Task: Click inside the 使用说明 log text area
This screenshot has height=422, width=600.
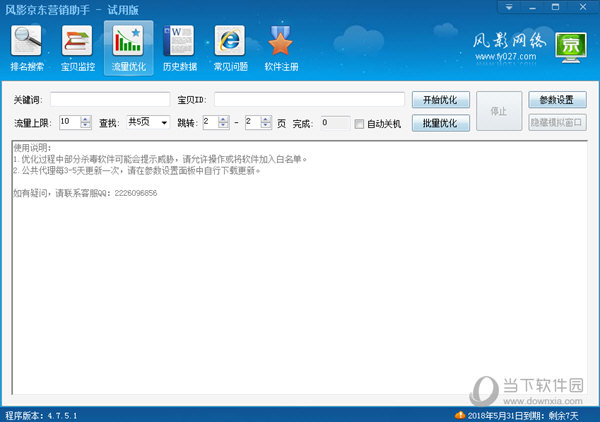Action: (x=299, y=268)
